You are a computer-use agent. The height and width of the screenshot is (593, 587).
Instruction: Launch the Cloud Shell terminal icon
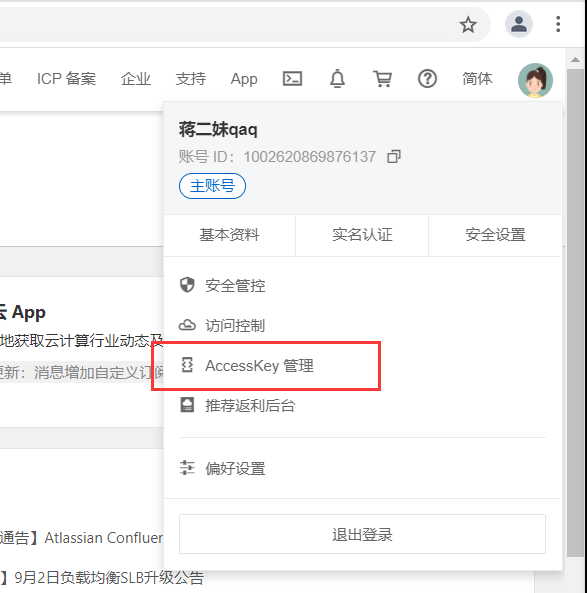292,79
